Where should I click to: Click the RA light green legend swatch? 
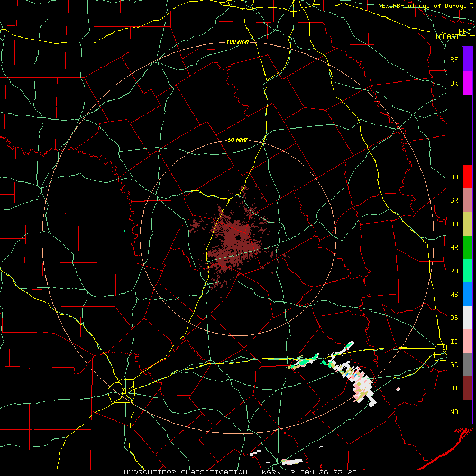467,271
